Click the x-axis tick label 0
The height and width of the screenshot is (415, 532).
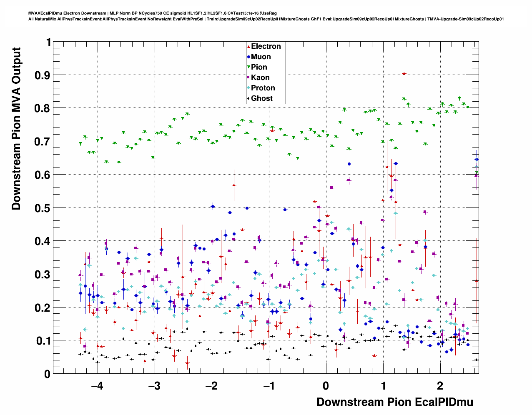point(326,385)
